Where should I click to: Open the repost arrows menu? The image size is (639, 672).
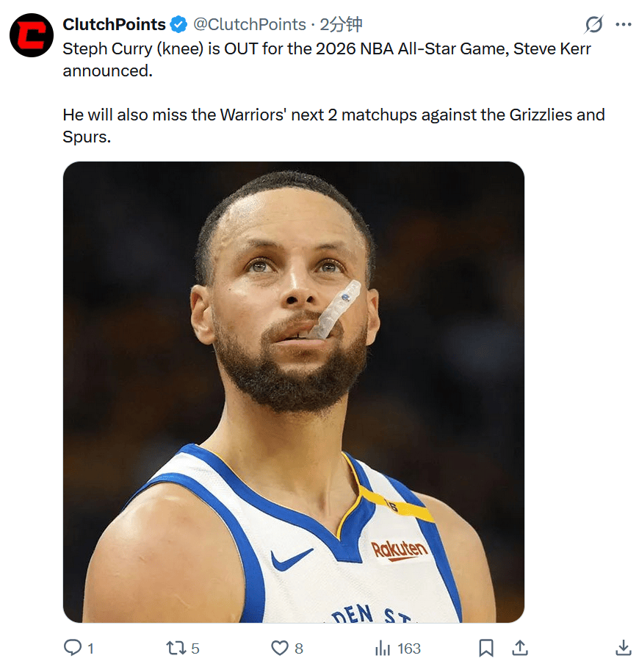[176, 648]
